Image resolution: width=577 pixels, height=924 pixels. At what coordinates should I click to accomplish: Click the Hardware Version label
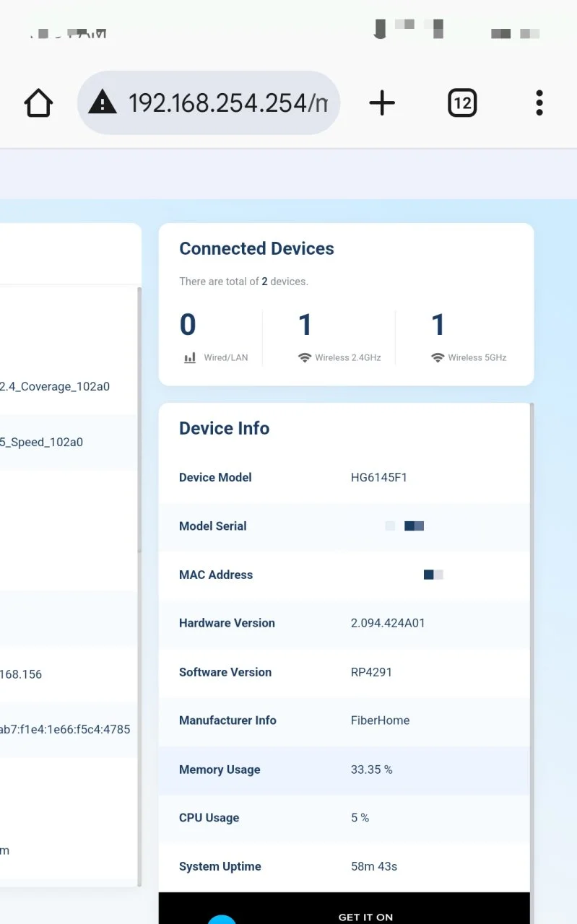coord(227,623)
